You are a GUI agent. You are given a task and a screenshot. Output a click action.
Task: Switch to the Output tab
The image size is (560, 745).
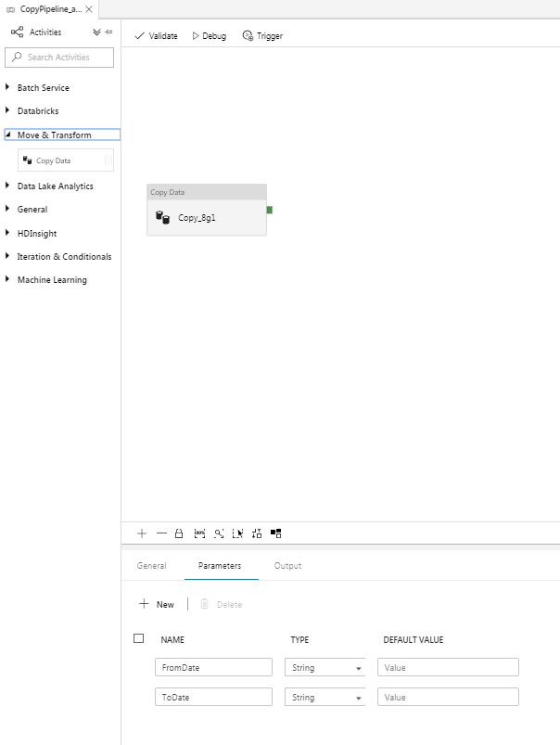coord(287,565)
